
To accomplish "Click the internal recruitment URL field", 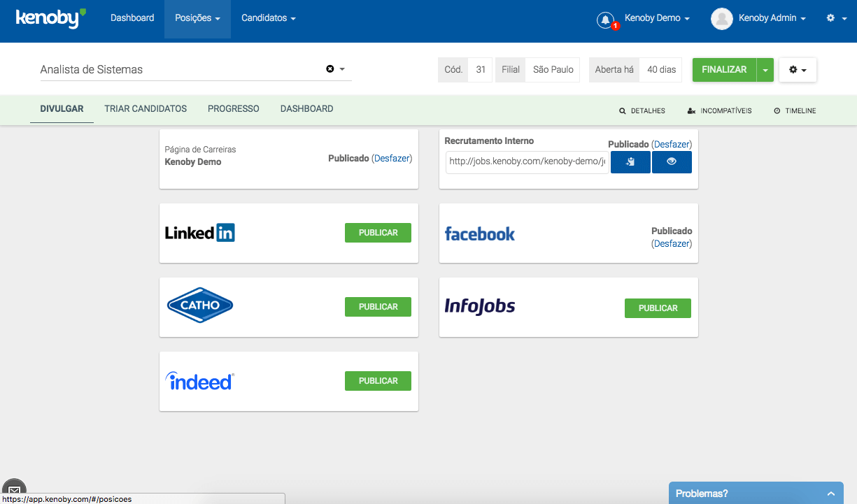I will (x=527, y=162).
